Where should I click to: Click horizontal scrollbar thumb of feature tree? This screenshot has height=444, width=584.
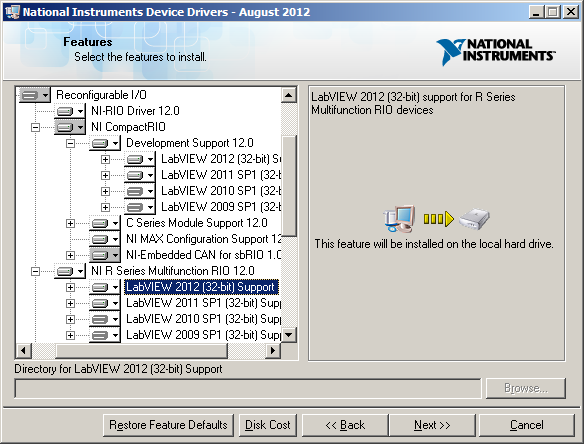142,351
